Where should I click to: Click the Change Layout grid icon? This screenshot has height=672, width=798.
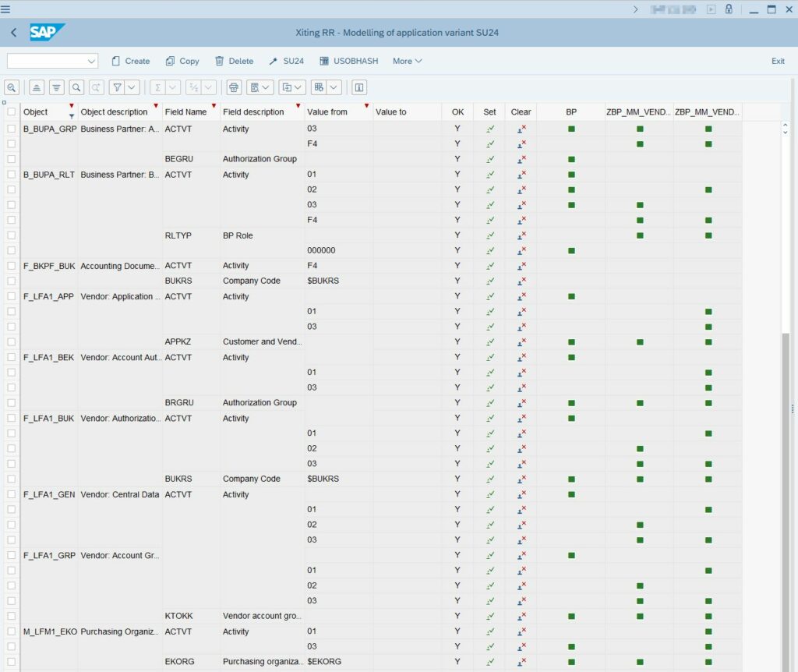pyautogui.click(x=319, y=87)
